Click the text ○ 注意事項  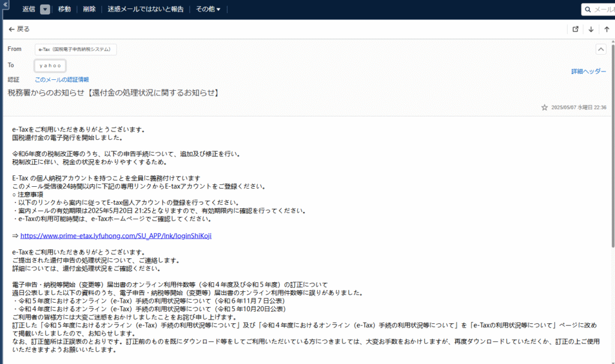pyautogui.click(x=28, y=195)
